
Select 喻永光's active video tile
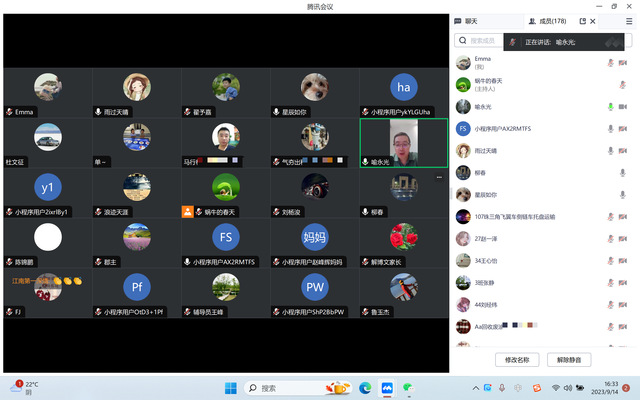402,143
